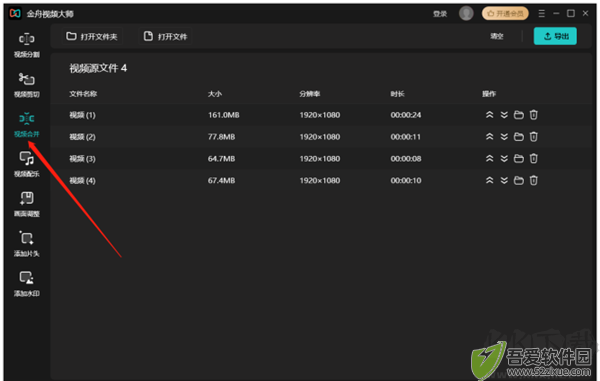Image resolution: width=600 pixels, height=381 pixels.
Task: Delete 视频 (4) from list
Action: pos(533,180)
